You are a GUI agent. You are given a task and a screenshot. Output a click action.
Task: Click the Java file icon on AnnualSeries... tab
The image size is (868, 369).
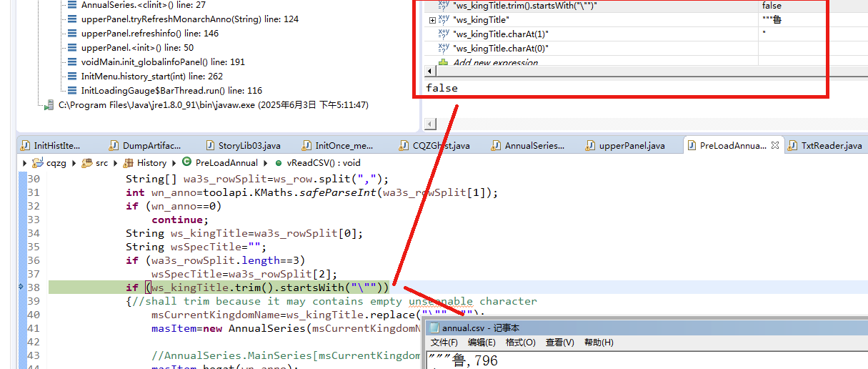click(496, 145)
